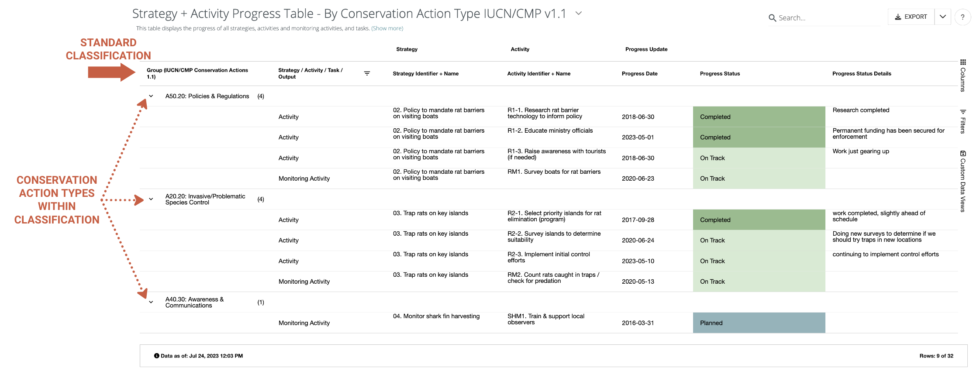Click the Show more link
980x378 pixels.
click(387, 28)
